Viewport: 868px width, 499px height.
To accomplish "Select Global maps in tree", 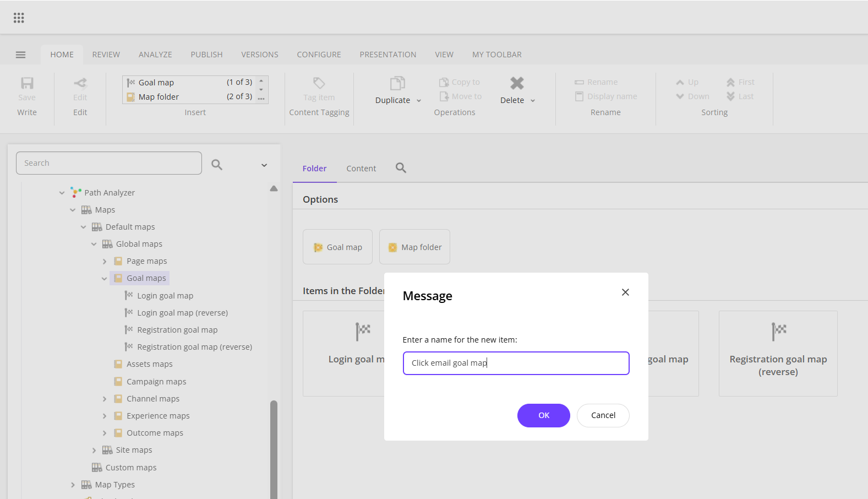I will click(x=139, y=243).
